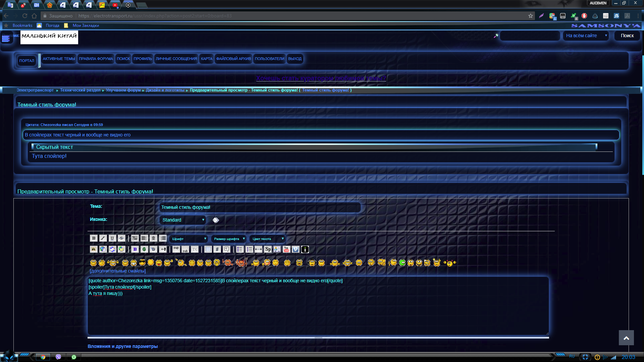Insert spoiler tag with Sp button

[268, 249]
